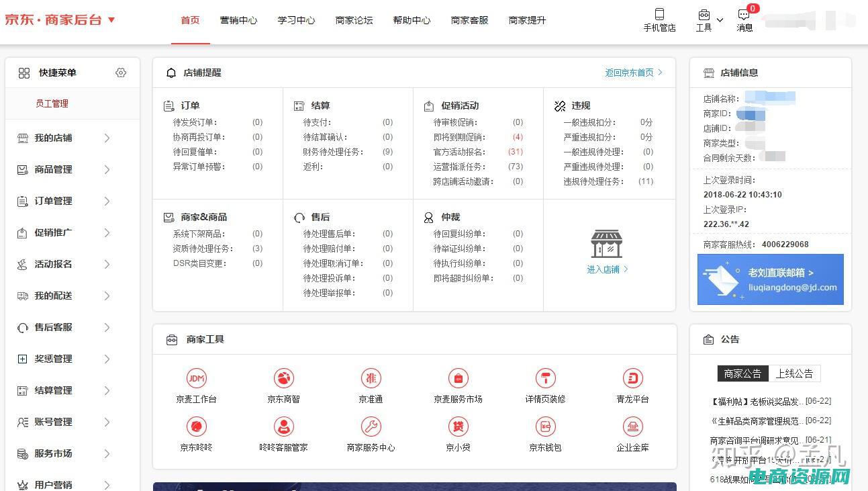Open the 京东商智 tool icon
The width and height of the screenshot is (868, 491).
pos(284,378)
